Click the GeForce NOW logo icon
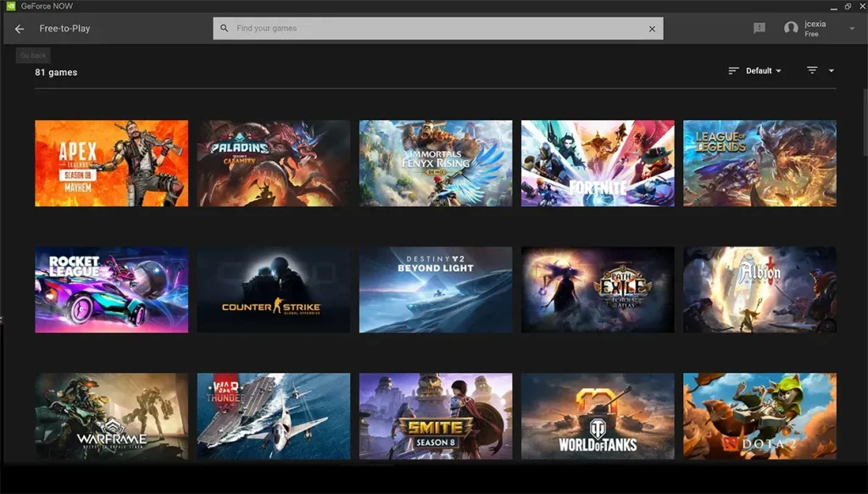Screen dimensions: 868x494 point(9,6)
